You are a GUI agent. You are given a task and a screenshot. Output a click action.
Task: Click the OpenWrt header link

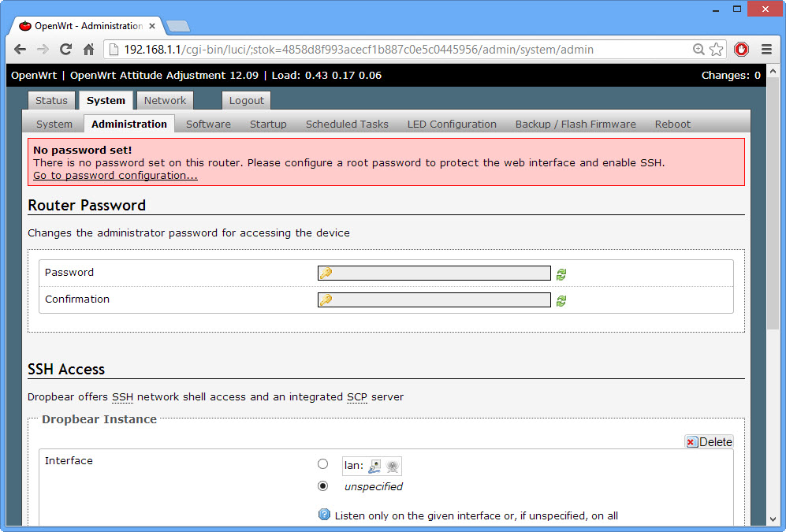point(34,75)
